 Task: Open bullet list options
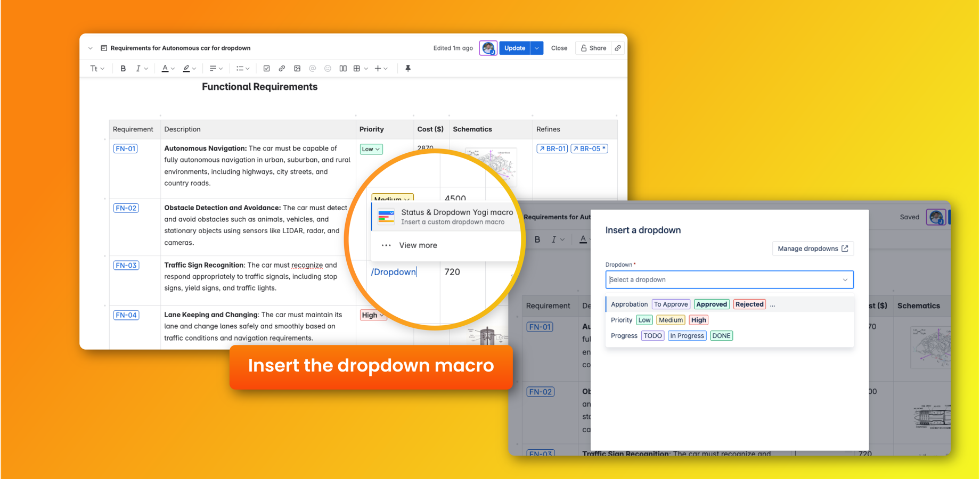click(243, 69)
